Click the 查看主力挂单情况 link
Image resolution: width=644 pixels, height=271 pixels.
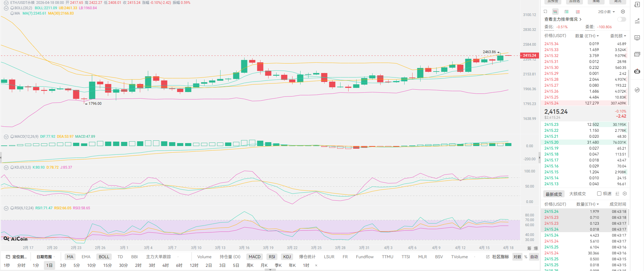562,19
